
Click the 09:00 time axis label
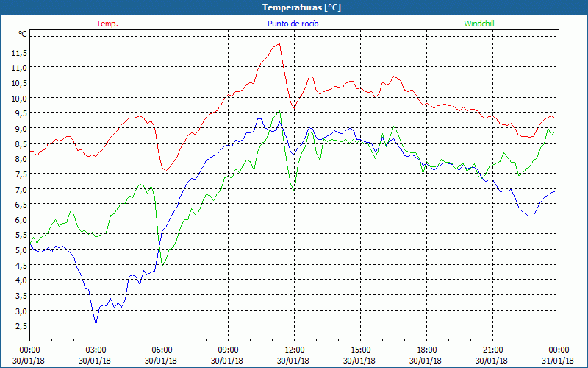click(228, 350)
